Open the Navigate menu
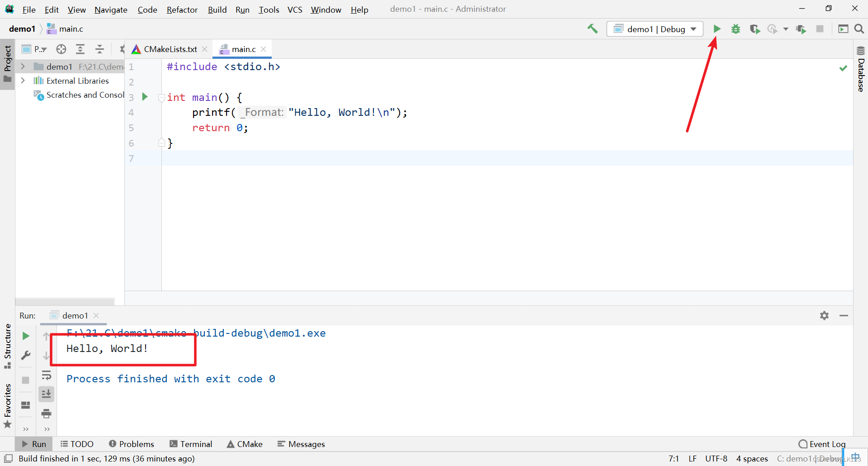868x466 pixels. pyautogui.click(x=111, y=10)
